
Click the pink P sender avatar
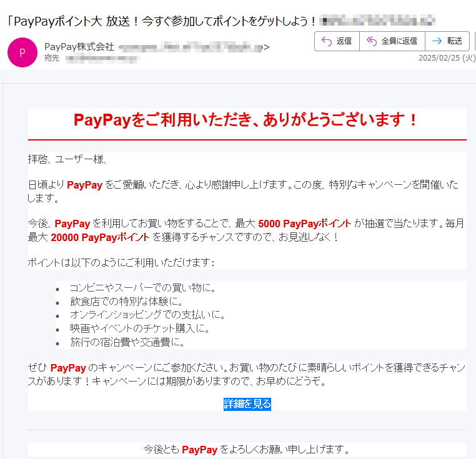tap(22, 52)
